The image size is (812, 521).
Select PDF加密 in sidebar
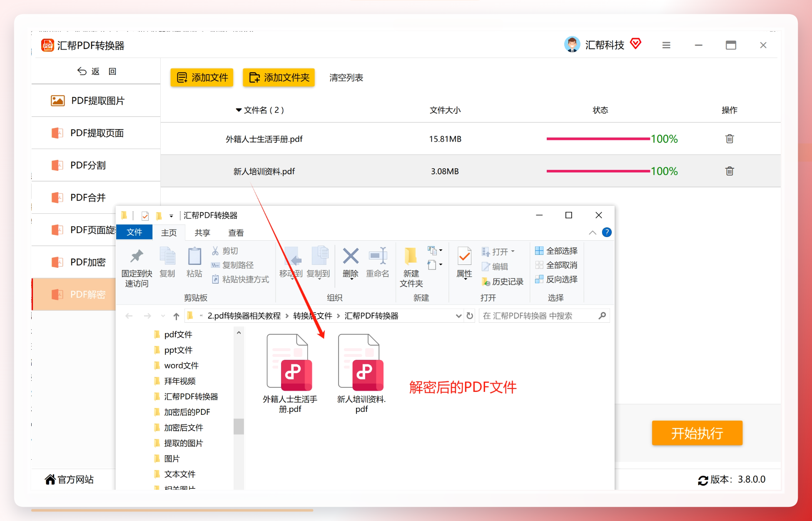pos(74,262)
